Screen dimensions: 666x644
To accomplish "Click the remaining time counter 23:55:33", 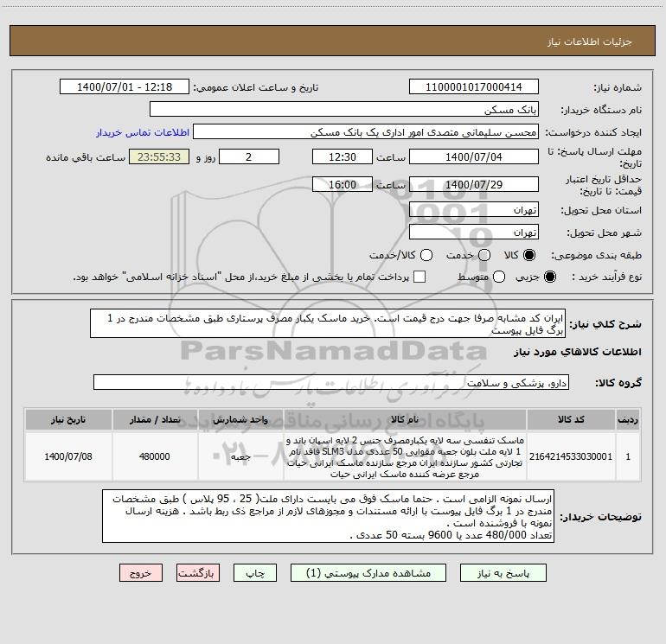I will (159, 156).
